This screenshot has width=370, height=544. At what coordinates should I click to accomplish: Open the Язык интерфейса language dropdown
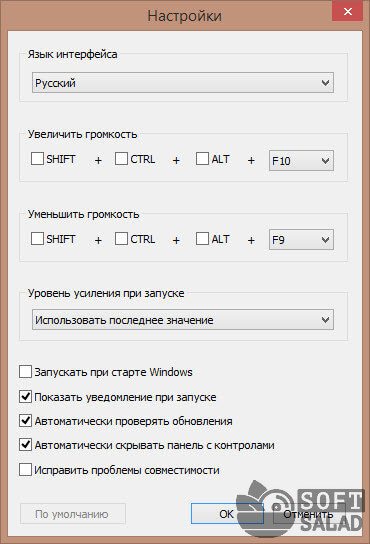click(183, 83)
